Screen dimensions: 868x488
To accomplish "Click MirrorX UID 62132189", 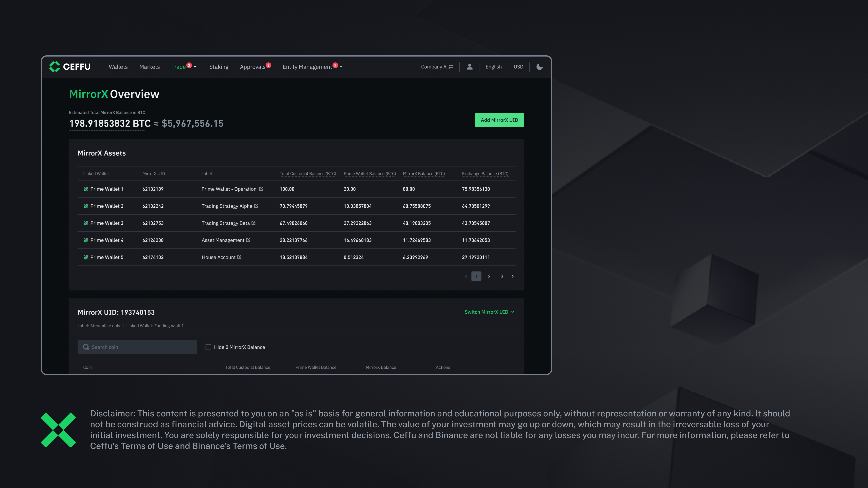I will [153, 189].
